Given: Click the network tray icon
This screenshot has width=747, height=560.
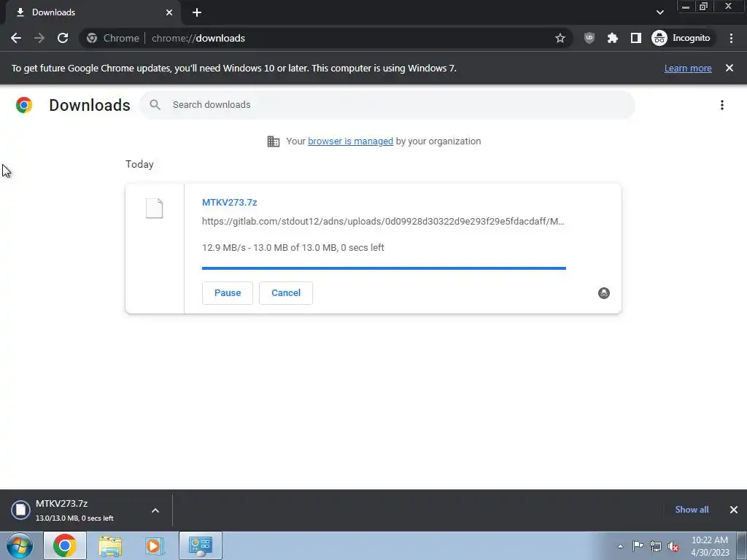Looking at the screenshot, I should pos(656,546).
